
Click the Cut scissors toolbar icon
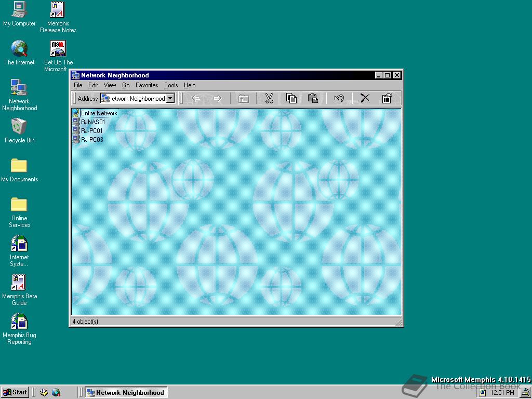(x=269, y=98)
